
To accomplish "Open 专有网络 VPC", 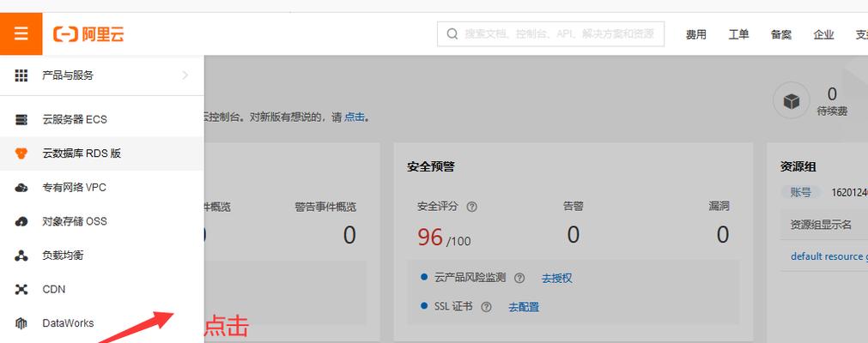I will [102, 188].
